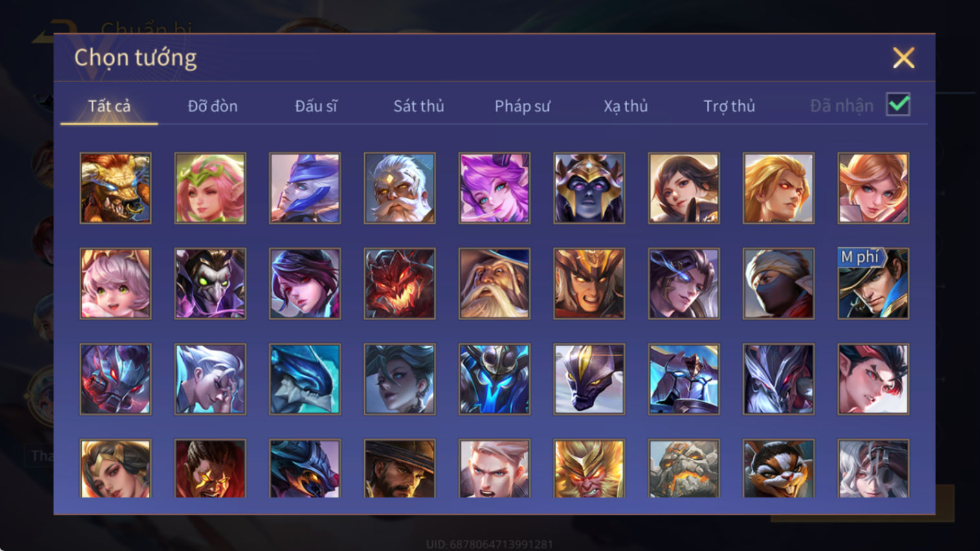Viewport: 980px width, 551px height.
Task: Pick the pink-haired hero with green leaf crown
Action: (x=210, y=188)
